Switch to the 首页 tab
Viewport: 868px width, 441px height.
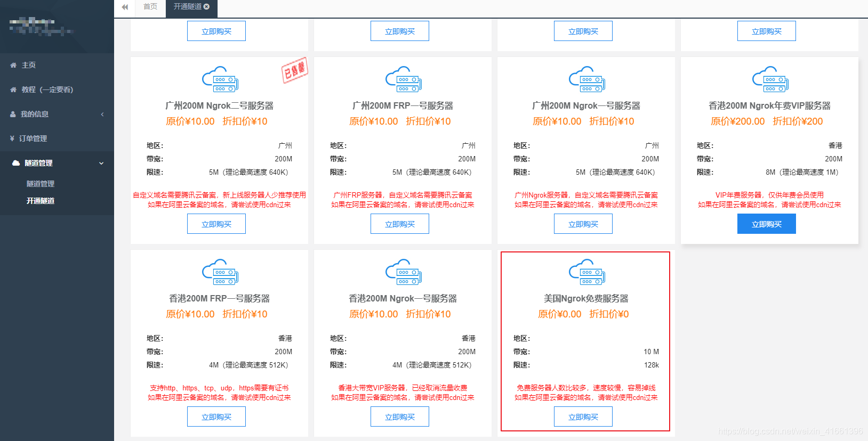[150, 6]
